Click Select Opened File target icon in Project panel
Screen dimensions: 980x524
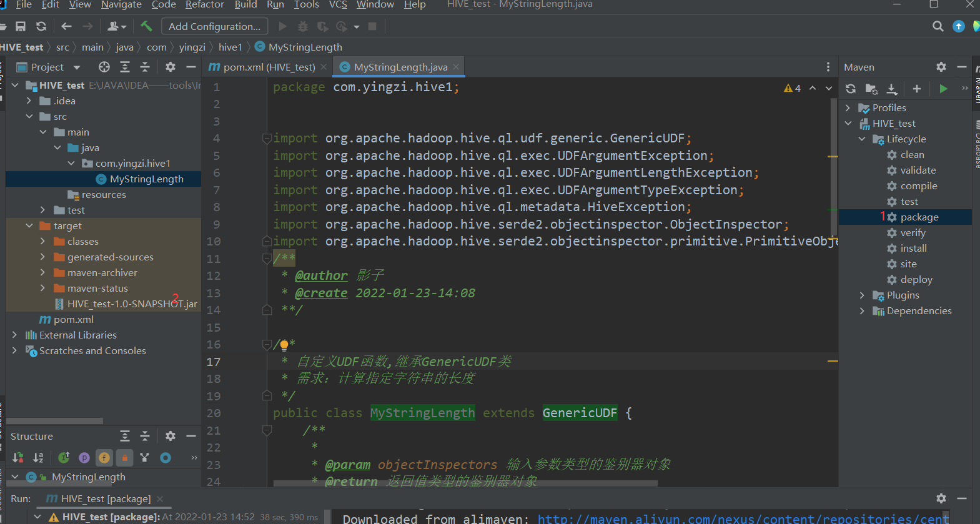[104, 67]
